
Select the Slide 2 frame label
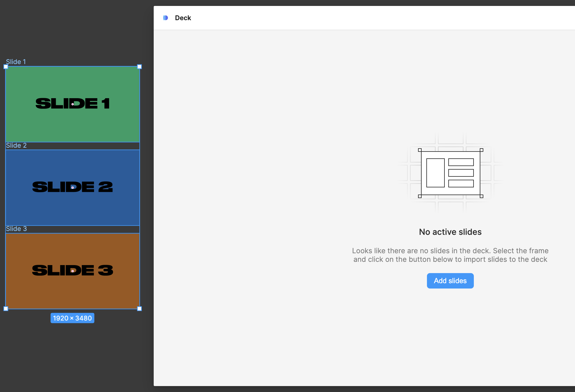(x=16, y=145)
